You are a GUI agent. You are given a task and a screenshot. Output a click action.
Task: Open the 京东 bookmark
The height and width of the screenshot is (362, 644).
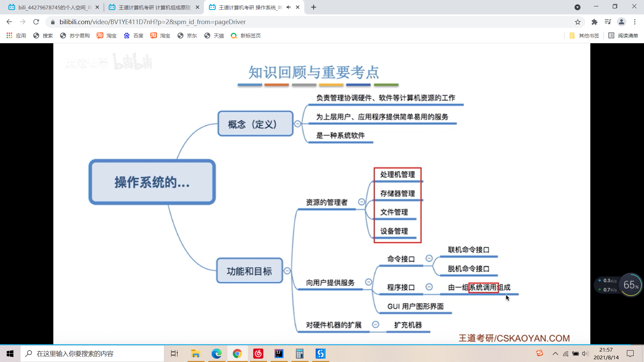tap(187, 36)
